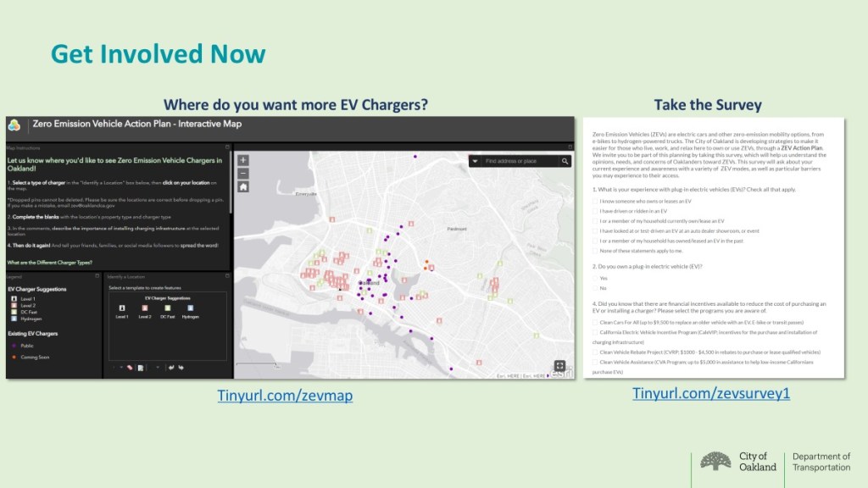Check 'I know someone who owns or leases an EV'

pyautogui.click(x=595, y=201)
